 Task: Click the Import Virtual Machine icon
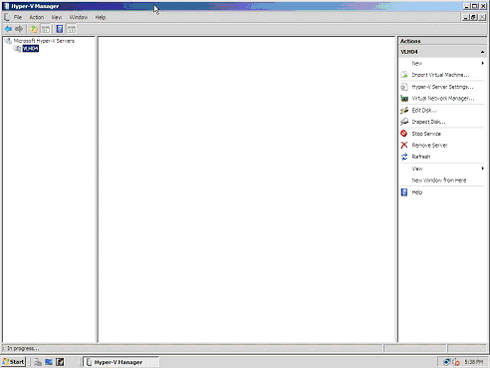(x=404, y=75)
